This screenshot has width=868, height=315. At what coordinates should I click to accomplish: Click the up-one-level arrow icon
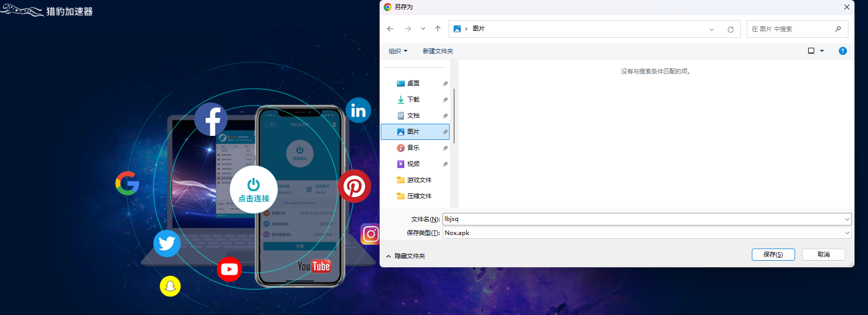(438, 29)
